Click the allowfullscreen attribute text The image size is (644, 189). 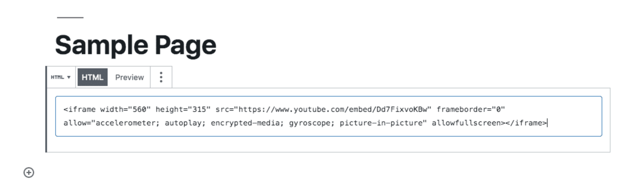coord(466,123)
